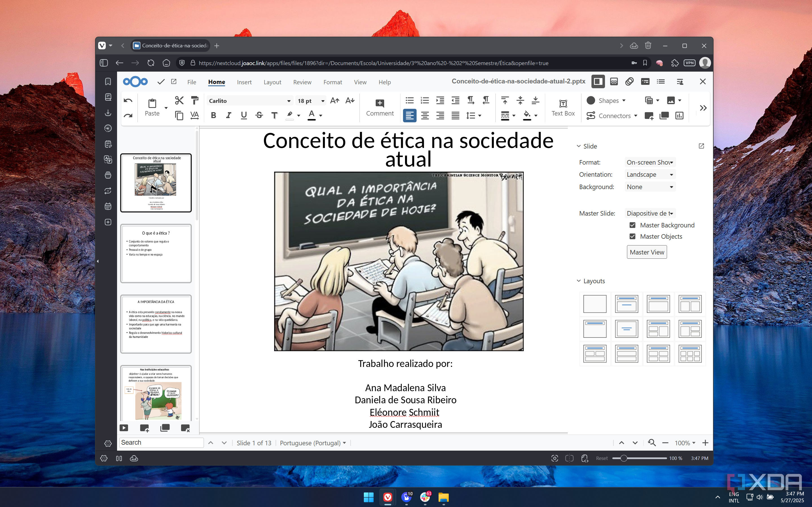812x507 pixels.
Task: Click the zoom magnifier icon in status bar
Action: coord(652,443)
